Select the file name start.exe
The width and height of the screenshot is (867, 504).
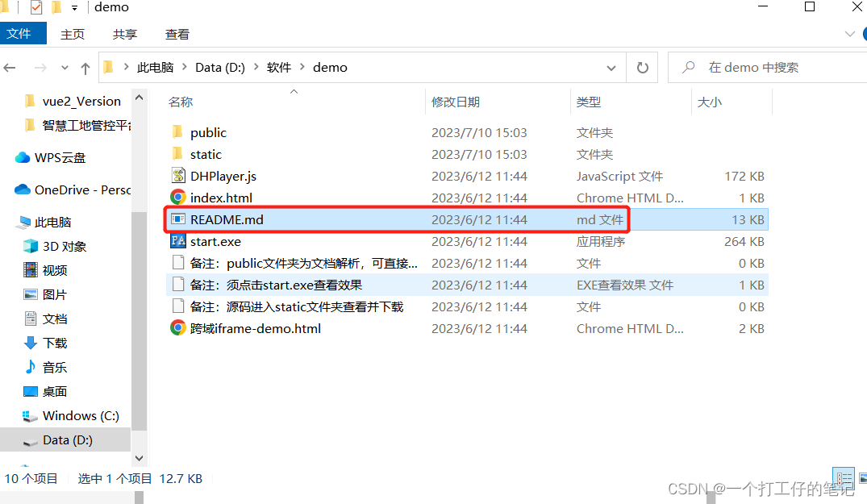pyautogui.click(x=215, y=241)
